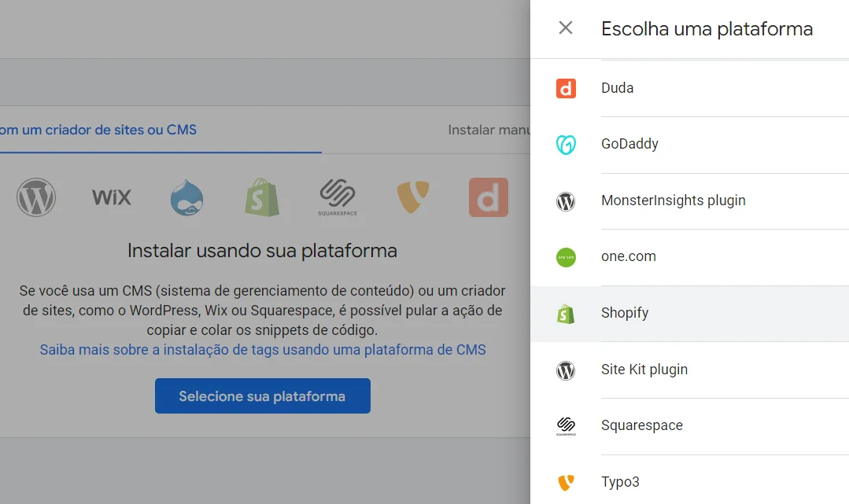
Task: Open Saiba mais sobre a instalação link
Action: coord(263,350)
